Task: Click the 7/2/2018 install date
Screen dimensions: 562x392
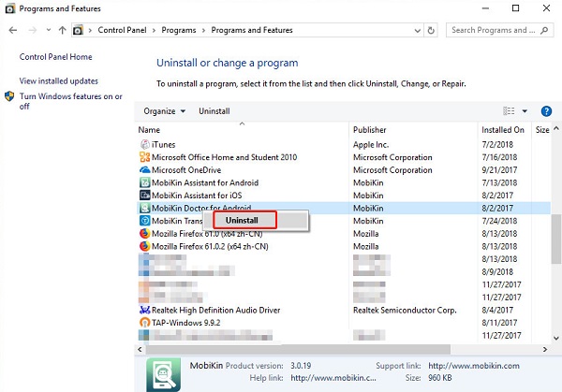Action: [497, 145]
